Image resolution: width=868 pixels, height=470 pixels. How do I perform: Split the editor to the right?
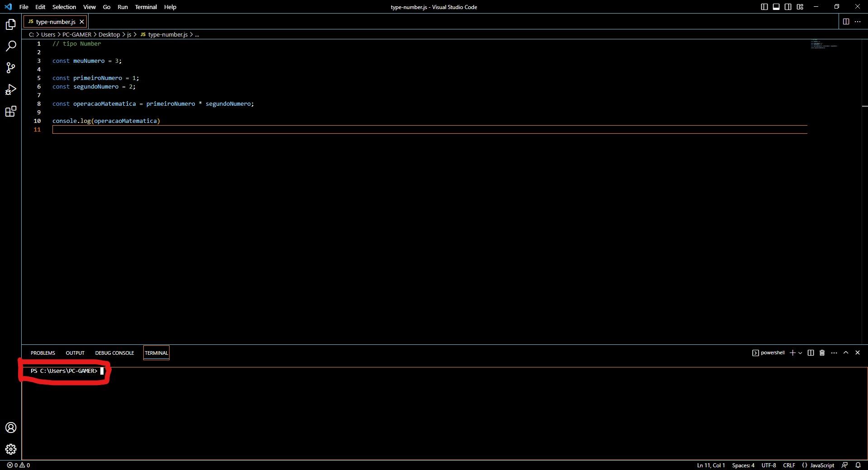(x=846, y=21)
